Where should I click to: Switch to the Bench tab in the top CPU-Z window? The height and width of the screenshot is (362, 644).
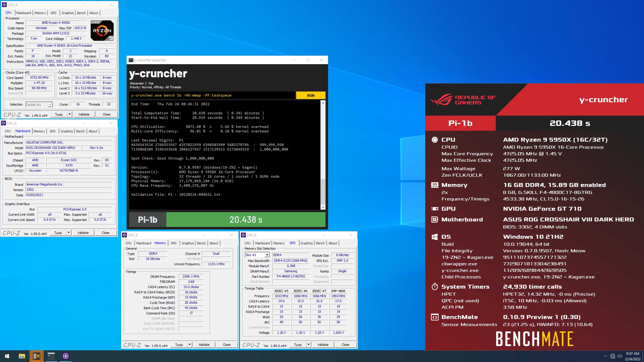coord(81,13)
